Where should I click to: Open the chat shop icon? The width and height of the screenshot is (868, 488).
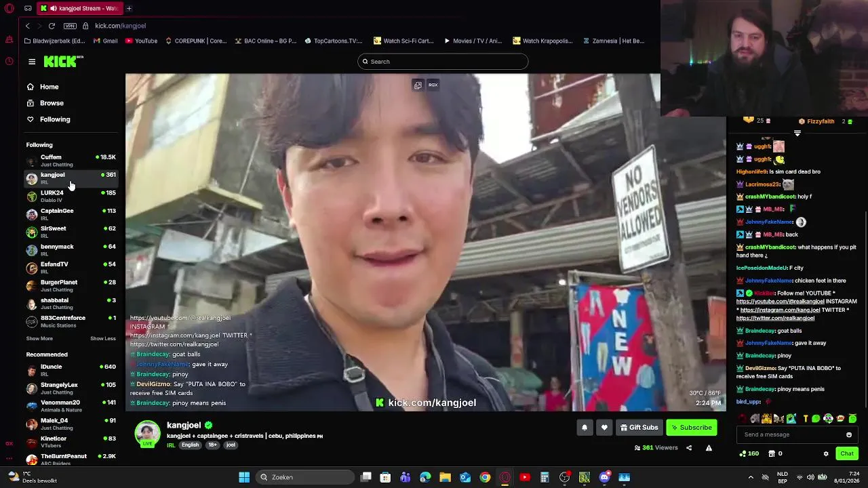coord(771,453)
